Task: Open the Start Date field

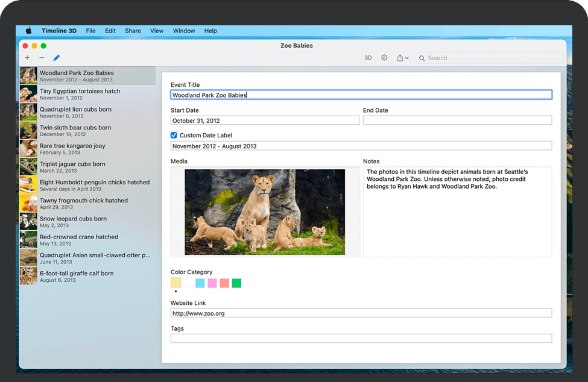Action: [264, 120]
